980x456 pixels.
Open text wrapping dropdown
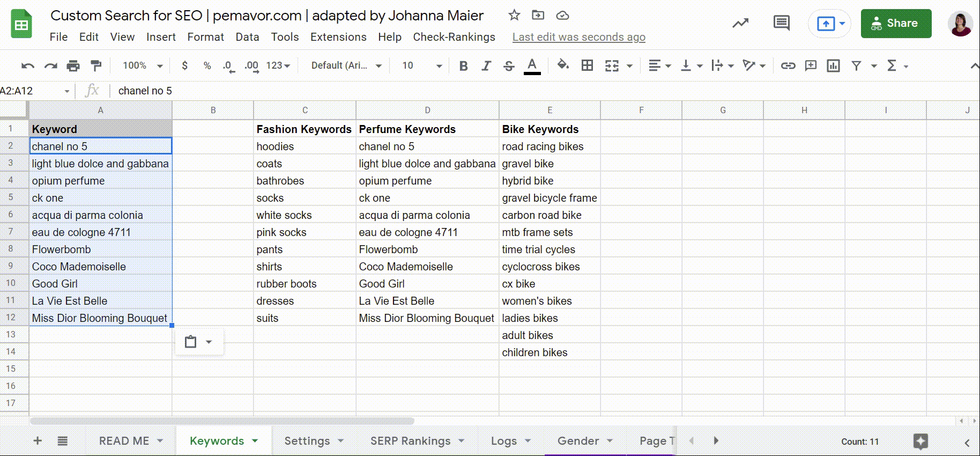(722, 65)
